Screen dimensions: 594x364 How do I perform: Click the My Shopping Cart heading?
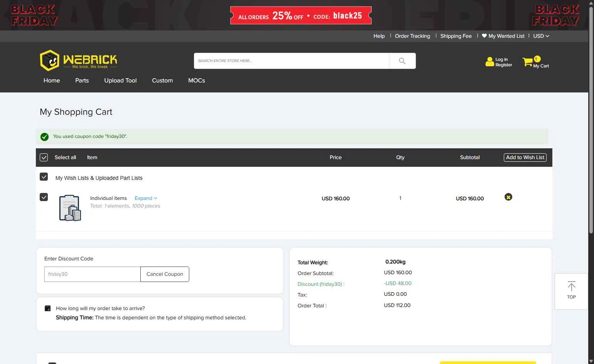pyautogui.click(x=76, y=112)
